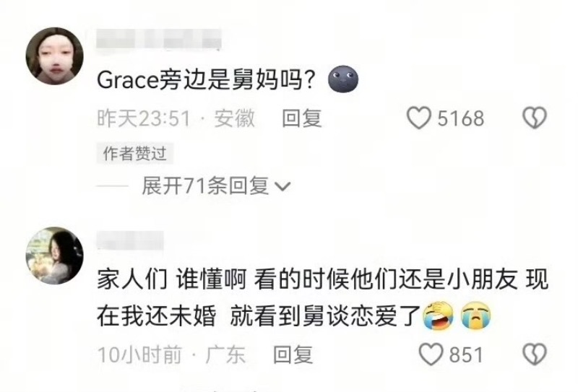578x392 pixels.
Task: Tap the loudly crying emoji
Action: pos(476,315)
